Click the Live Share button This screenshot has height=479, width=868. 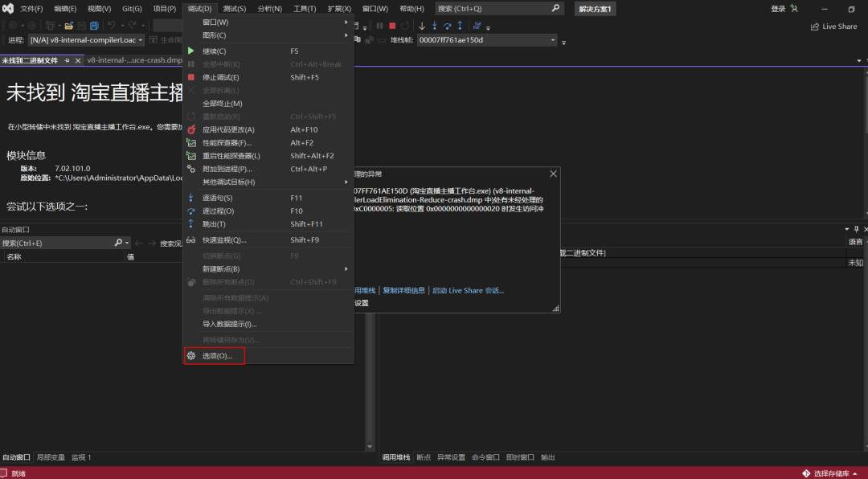pyautogui.click(x=833, y=27)
